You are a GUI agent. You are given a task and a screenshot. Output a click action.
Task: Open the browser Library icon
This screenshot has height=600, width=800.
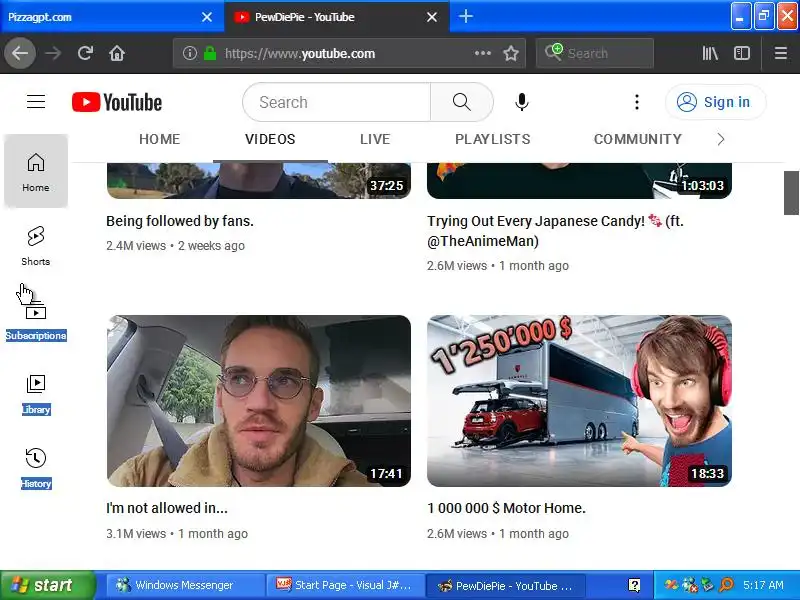(710, 53)
